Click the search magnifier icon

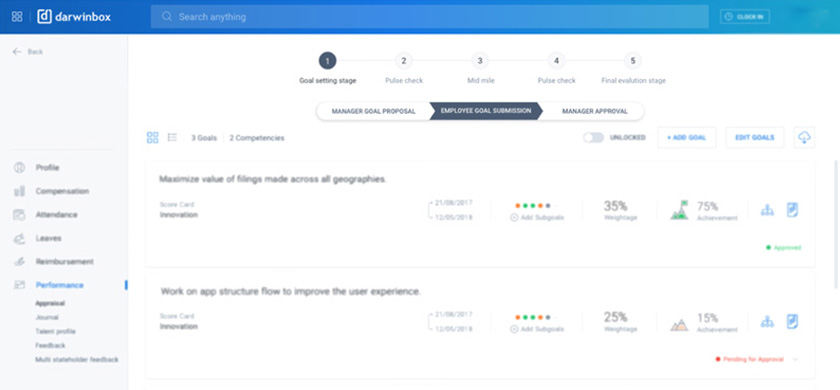click(167, 17)
